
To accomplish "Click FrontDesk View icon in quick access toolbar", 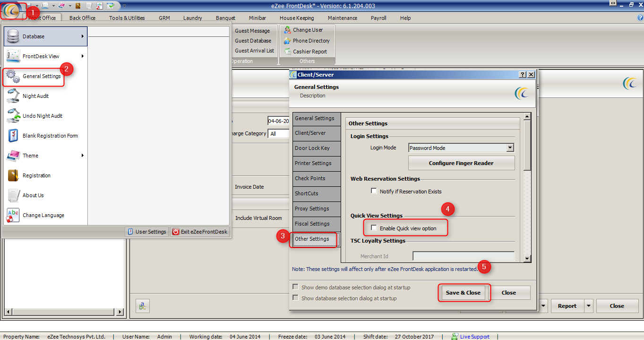I will point(45,6).
